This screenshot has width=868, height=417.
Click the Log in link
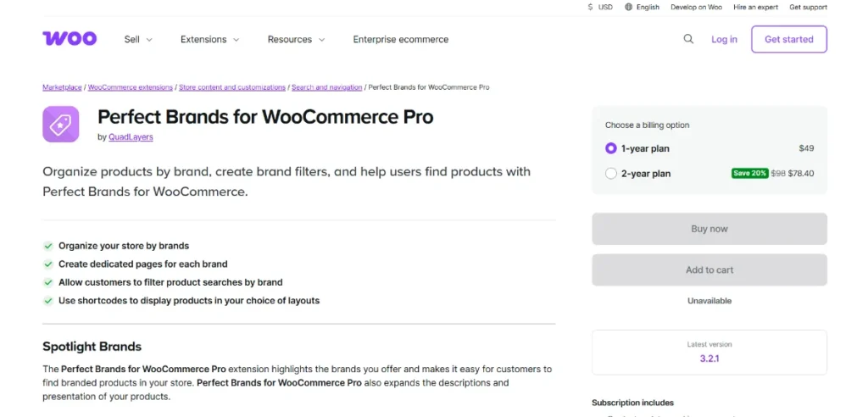click(x=724, y=39)
